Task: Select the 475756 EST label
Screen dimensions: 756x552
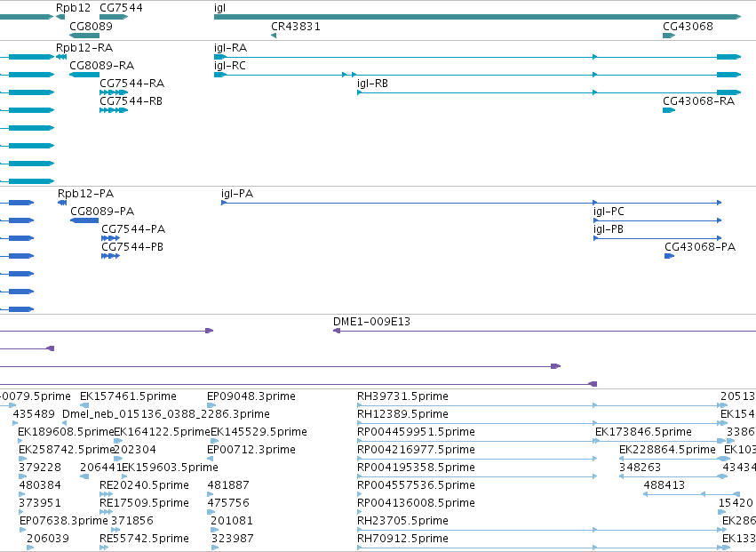Action: (228, 503)
